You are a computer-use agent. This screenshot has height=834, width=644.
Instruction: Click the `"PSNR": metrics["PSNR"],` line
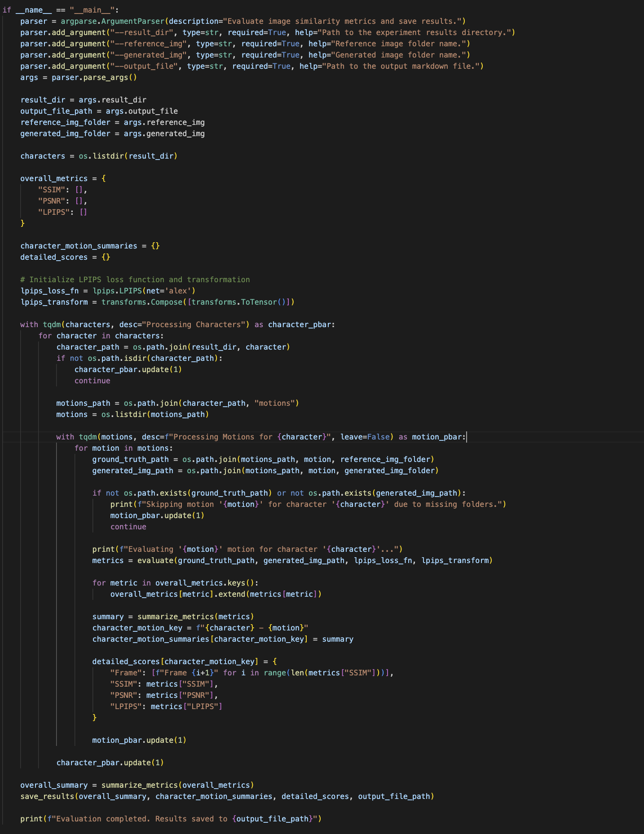click(164, 695)
